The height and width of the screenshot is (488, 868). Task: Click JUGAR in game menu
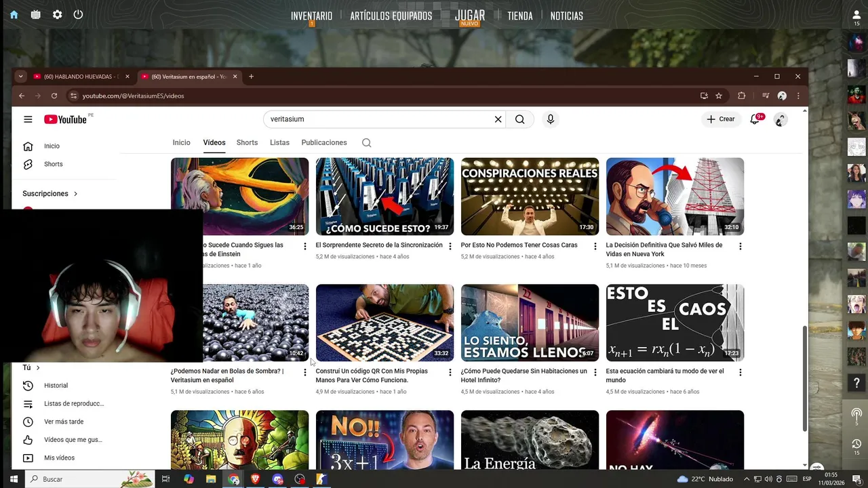point(470,15)
